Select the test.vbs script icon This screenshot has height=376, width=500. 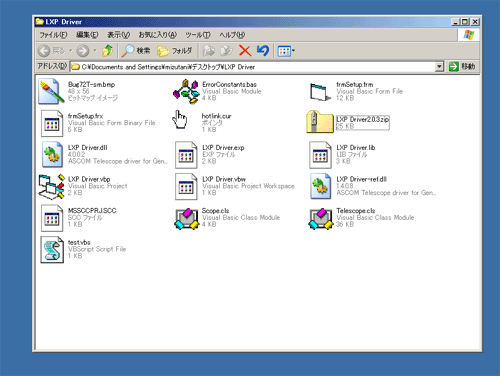(52, 250)
